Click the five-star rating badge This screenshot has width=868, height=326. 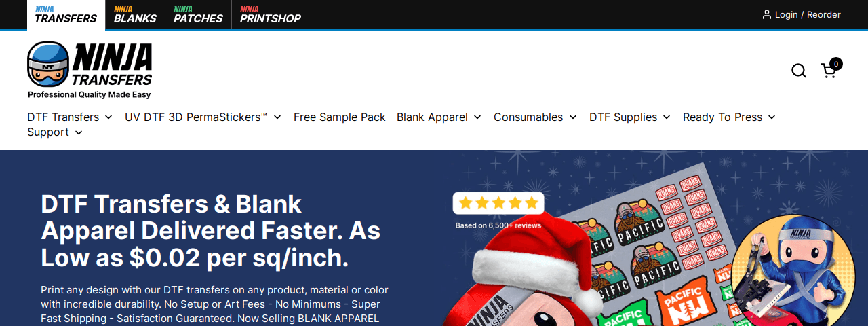point(498,203)
